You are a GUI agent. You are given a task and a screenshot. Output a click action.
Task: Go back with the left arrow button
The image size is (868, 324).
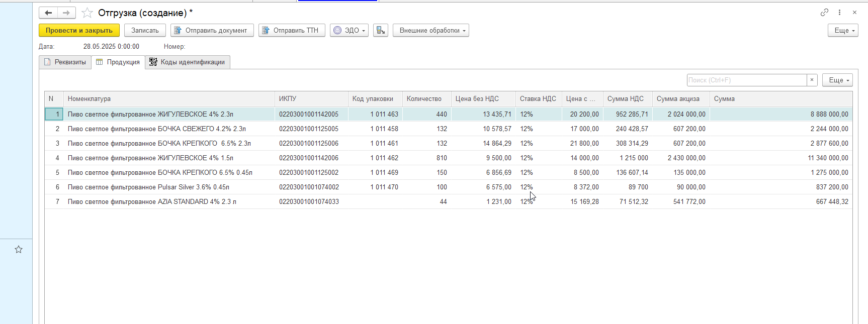[48, 13]
